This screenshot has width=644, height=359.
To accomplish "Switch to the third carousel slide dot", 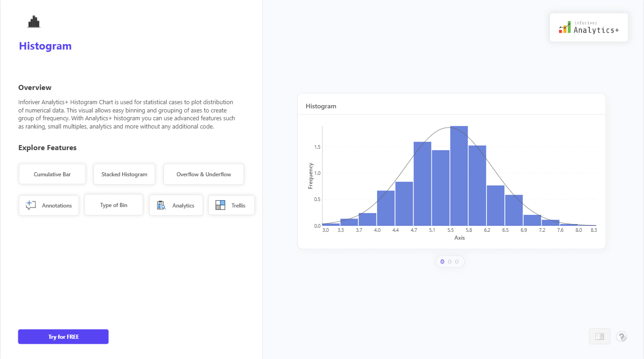I will pyautogui.click(x=457, y=262).
